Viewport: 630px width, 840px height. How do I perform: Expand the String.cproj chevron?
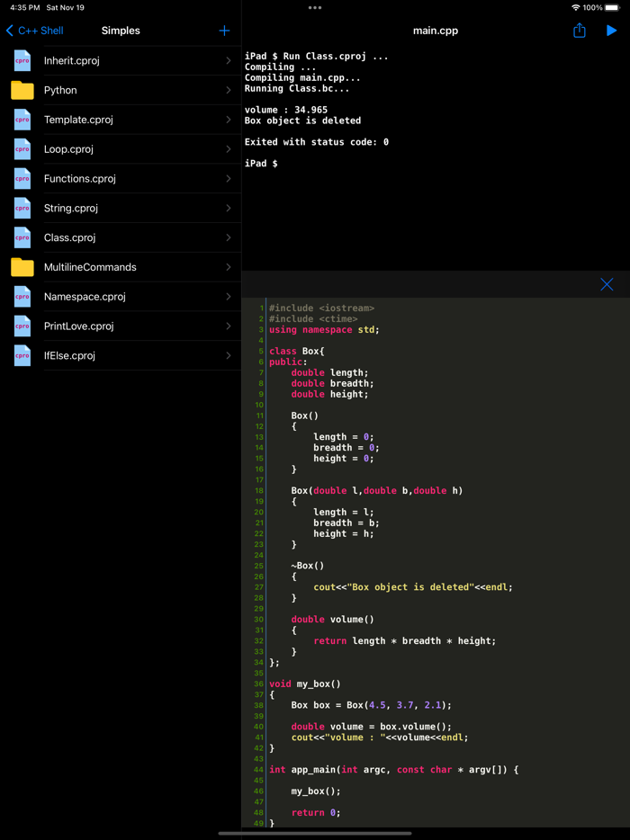coord(229,208)
